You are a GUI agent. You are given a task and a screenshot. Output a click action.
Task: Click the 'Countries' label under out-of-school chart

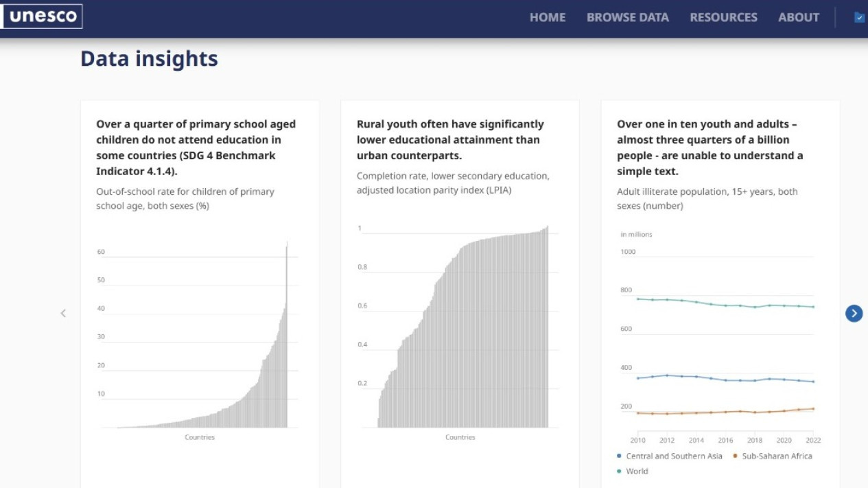coord(199,437)
